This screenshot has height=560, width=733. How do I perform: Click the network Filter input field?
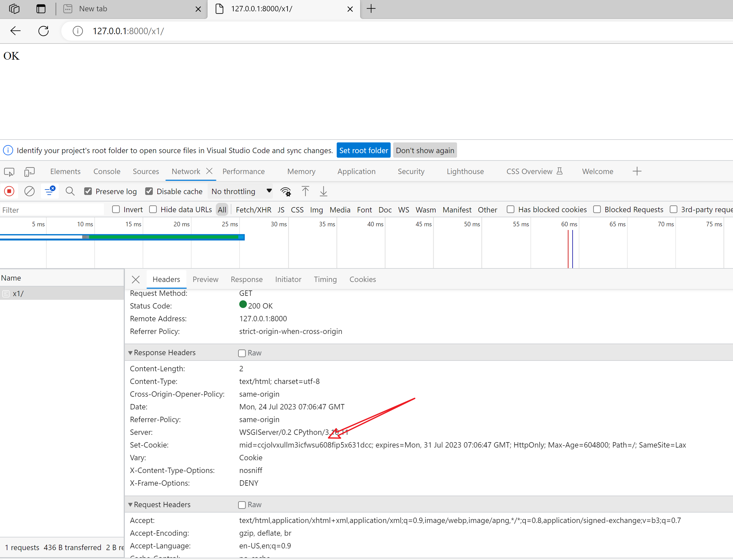[52, 210]
